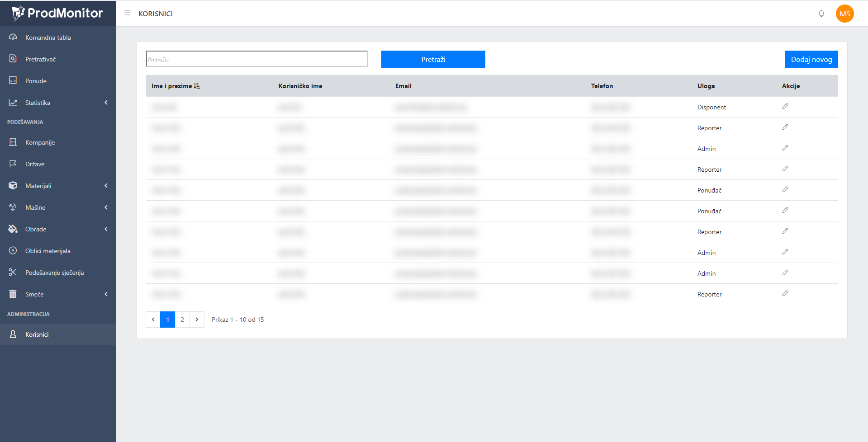Image resolution: width=868 pixels, height=442 pixels.
Task: Open Podešavanje sječenja settings
Action: click(x=54, y=273)
